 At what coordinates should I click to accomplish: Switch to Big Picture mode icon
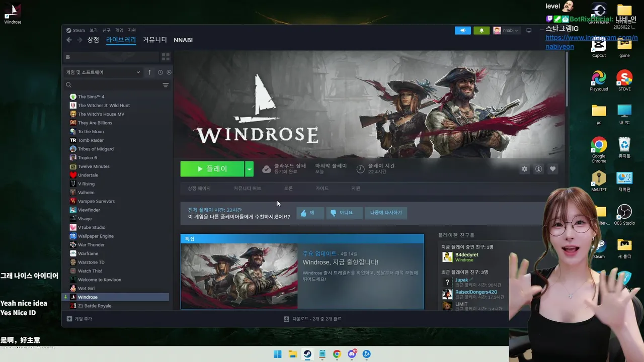point(529,31)
